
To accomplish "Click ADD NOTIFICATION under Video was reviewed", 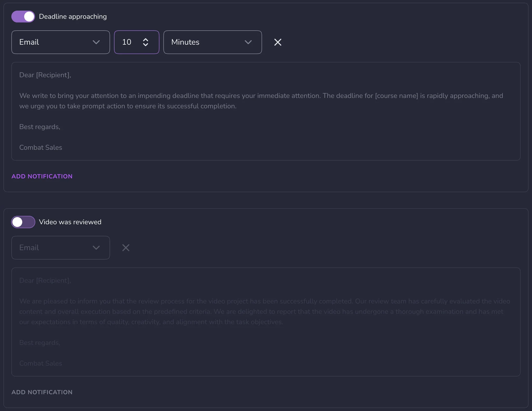I will pyautogui.click(x=42, y=392).
